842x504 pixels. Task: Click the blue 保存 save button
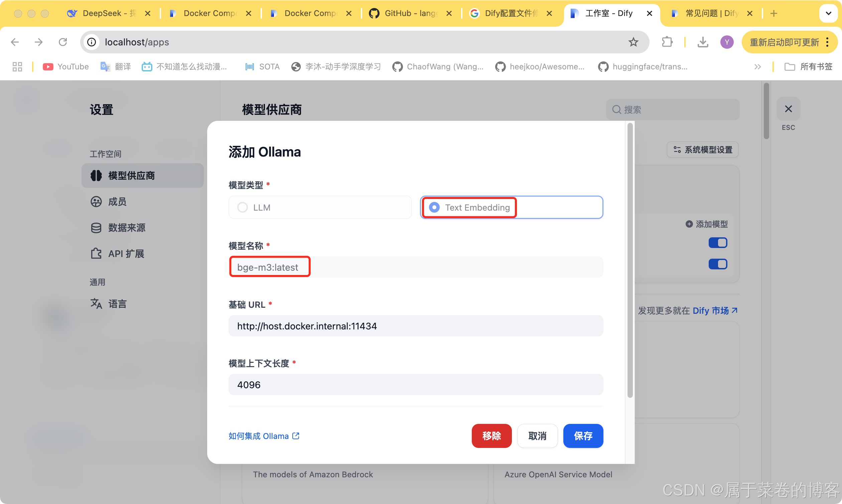tap(583, 436)
